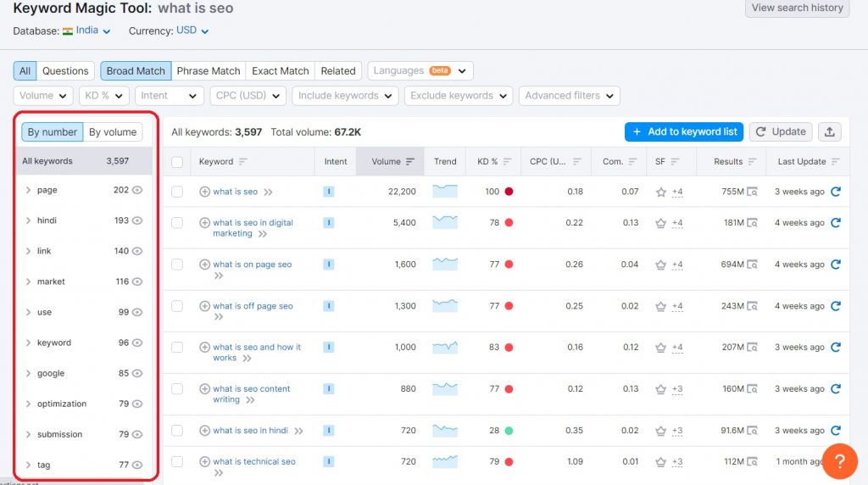Tick checkbox for 'what is on page seo'

tap(177, 265)
